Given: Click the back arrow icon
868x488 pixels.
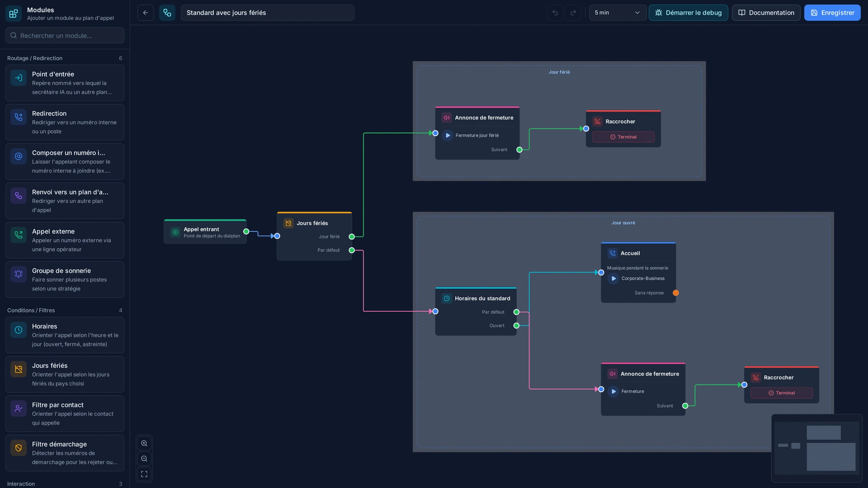Looking at the screenshot, I should coord(145,13).
